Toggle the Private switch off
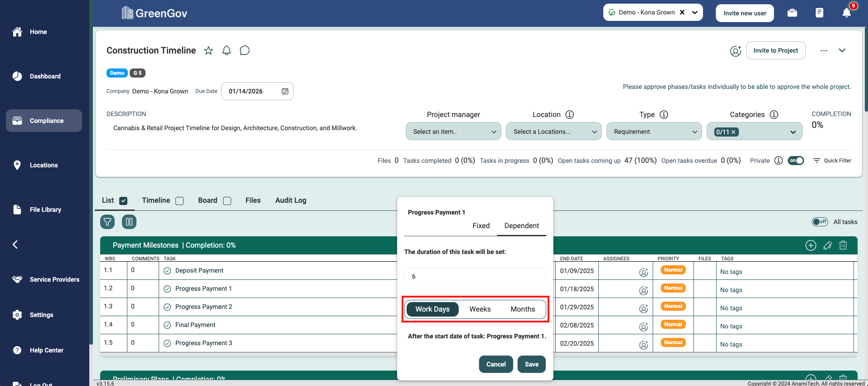The width and height of the screenshot is (868, 386). click(795, 161)
